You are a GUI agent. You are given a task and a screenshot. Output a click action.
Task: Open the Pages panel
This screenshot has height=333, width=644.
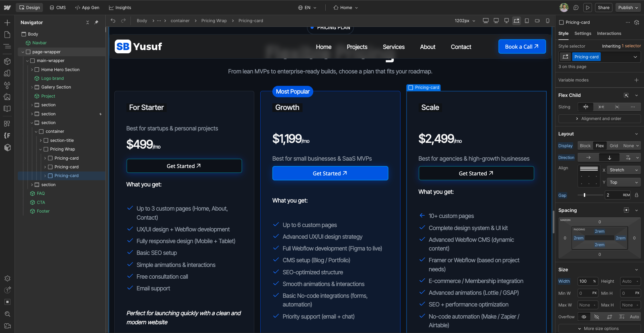coord(7,35)
